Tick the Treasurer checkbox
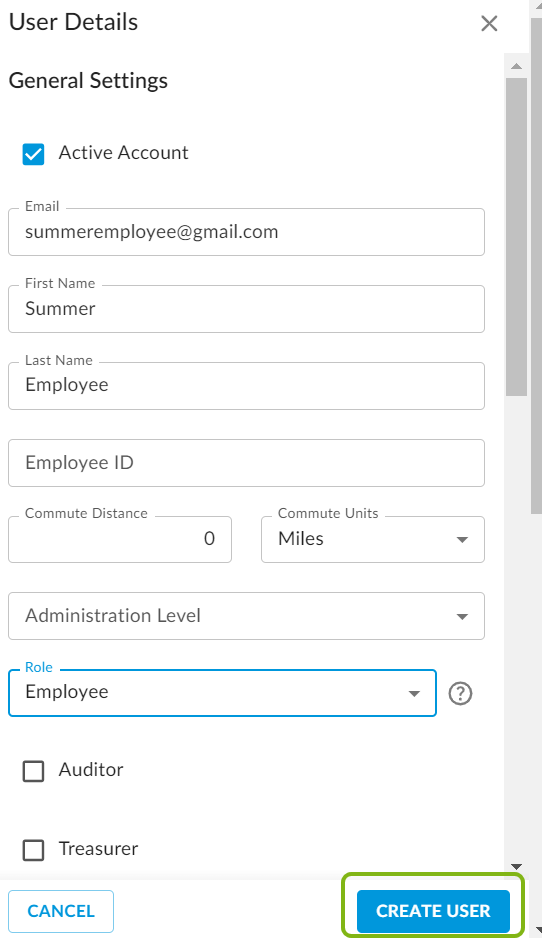The height and width of the screenshot is (938, 542). pyautogui.click(x=34, y=849)
